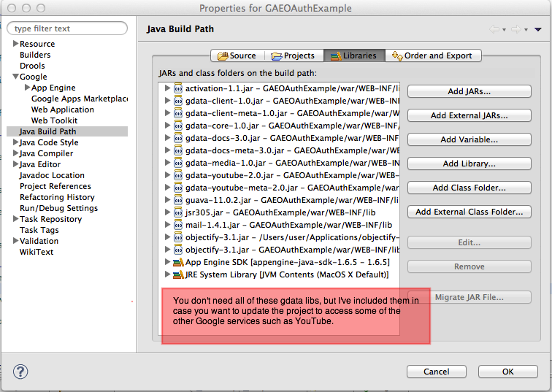Select the Libraries tab
The image size is (552, 392).
click(354, 55)
